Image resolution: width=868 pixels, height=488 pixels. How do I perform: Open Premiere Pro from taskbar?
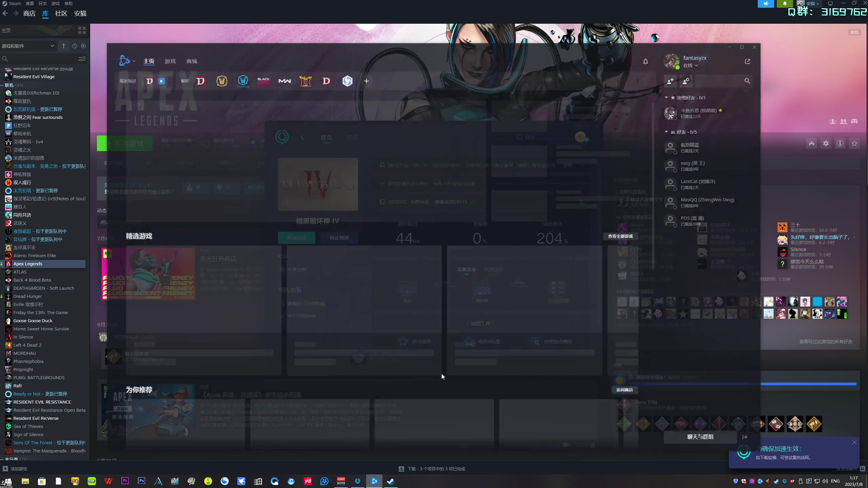125,481
